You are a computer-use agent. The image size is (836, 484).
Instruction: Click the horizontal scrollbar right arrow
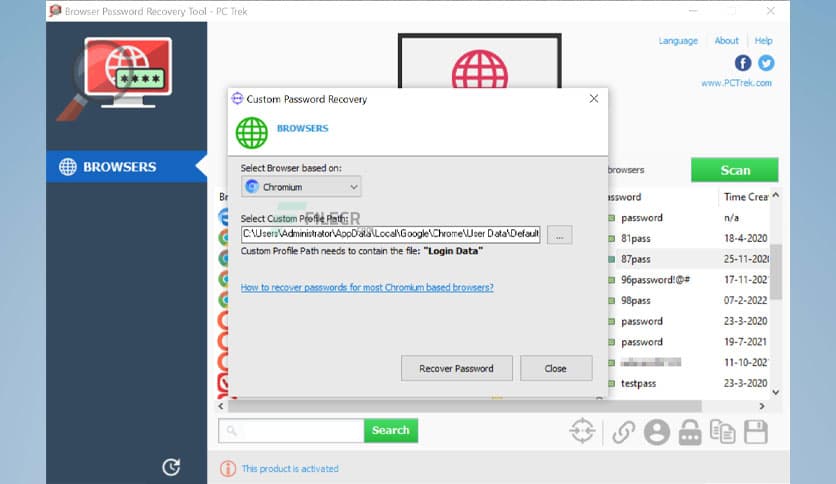762,406
